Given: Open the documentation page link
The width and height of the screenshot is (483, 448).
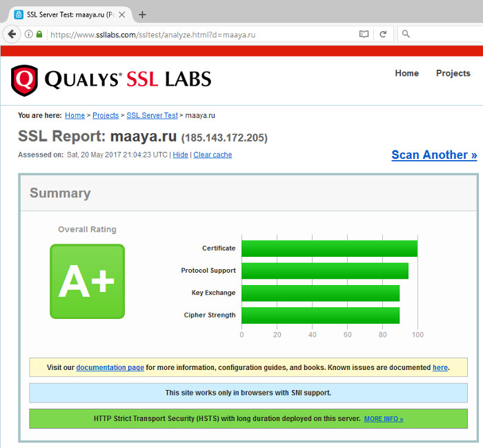Looking at the screenshot, I should pos(110,367).
